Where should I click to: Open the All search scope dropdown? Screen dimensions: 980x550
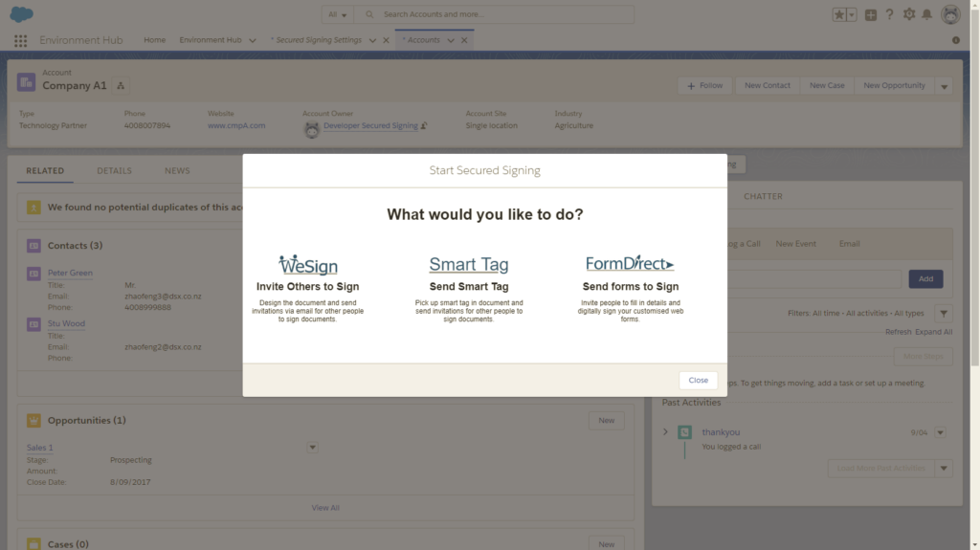338,14
